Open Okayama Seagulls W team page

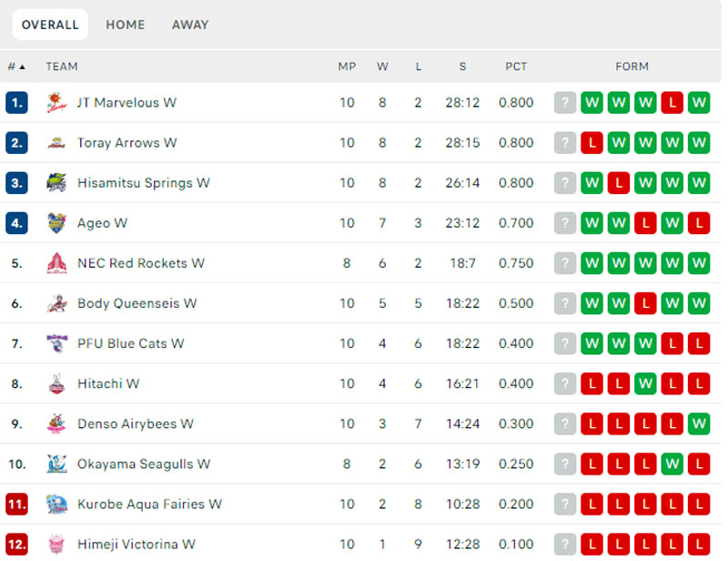[x=144, y=464]
